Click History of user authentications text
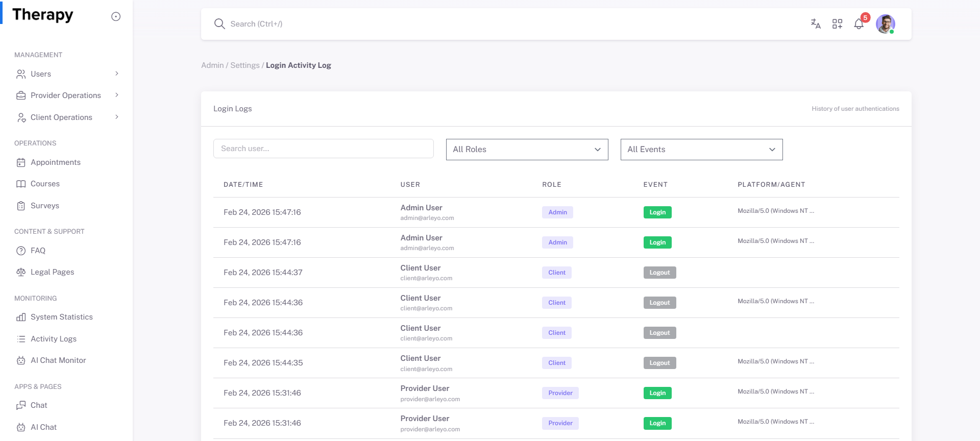This screenshot has width=980, height=441. coord(855,109)
